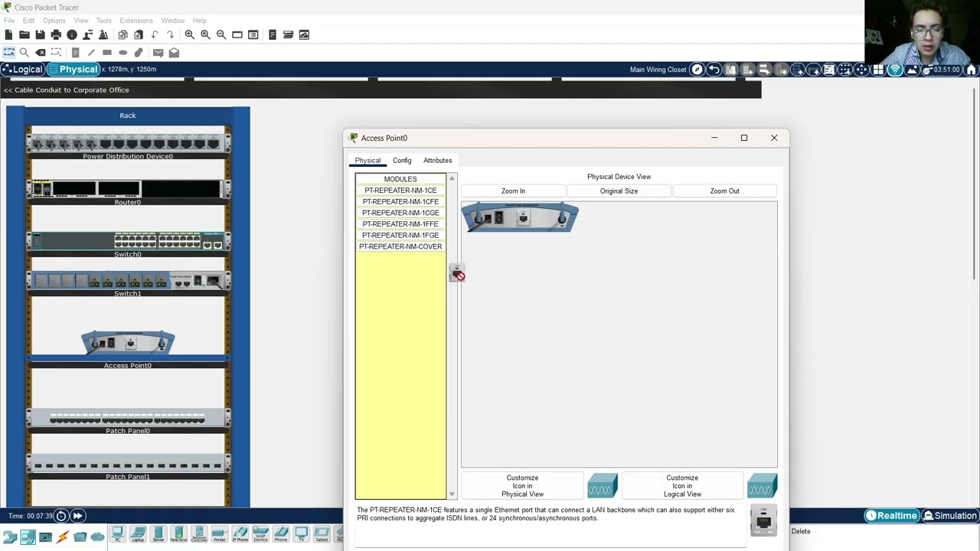The width and height of the screenshot is (980, 551).
Task: Click Power Distribution Device0 in rack
Action: 128,142
